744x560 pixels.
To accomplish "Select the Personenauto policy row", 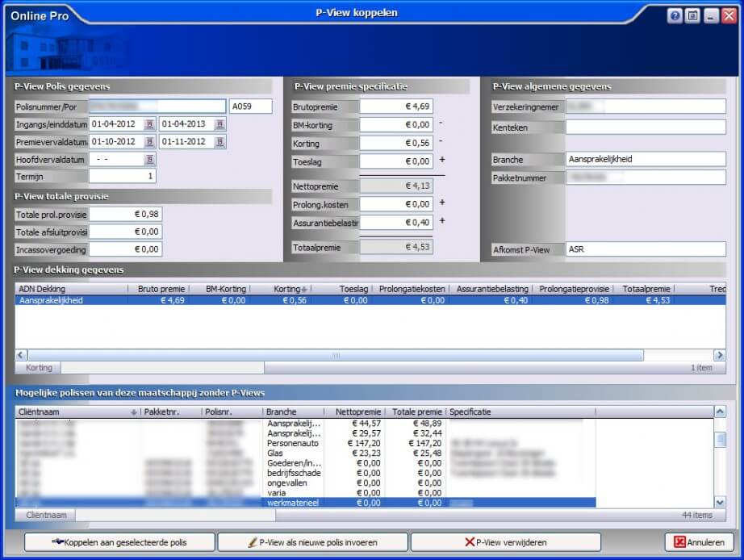I will point(306,443).
